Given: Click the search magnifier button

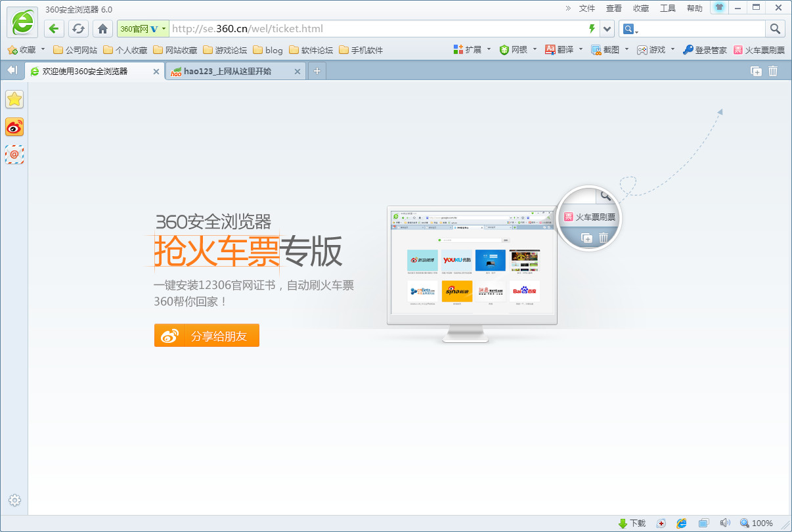Looking at the screenshot, I should pyautogui.click(x=775, y=28).
